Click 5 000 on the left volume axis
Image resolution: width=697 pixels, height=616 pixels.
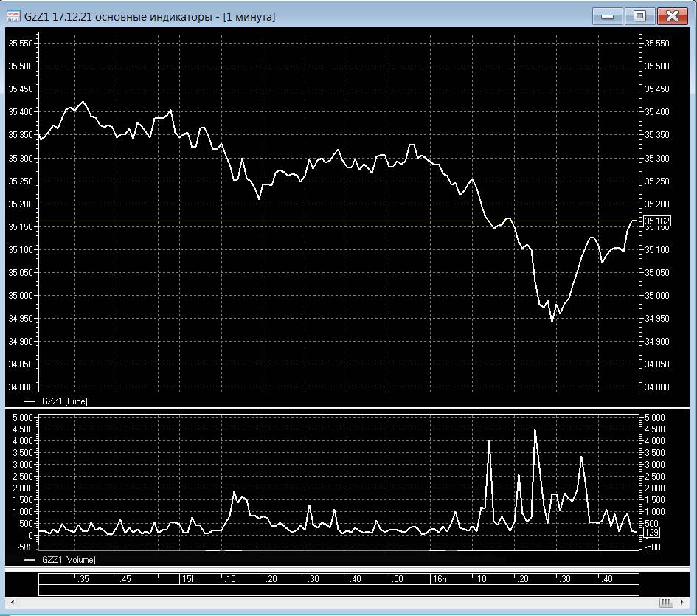[x=23, y=418]
